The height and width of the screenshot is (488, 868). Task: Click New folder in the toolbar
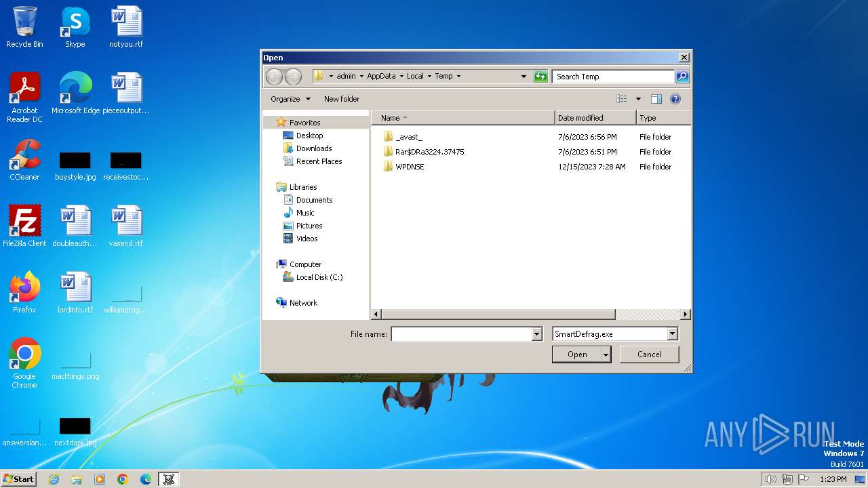342,99
